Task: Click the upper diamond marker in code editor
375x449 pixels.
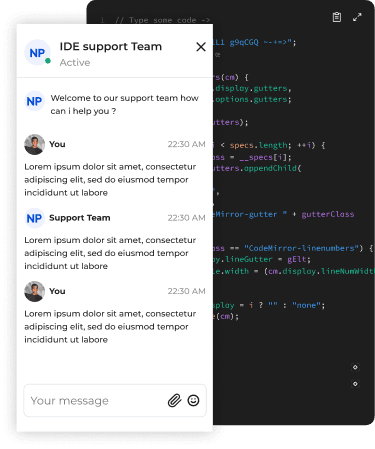Action: click(355, 367)
